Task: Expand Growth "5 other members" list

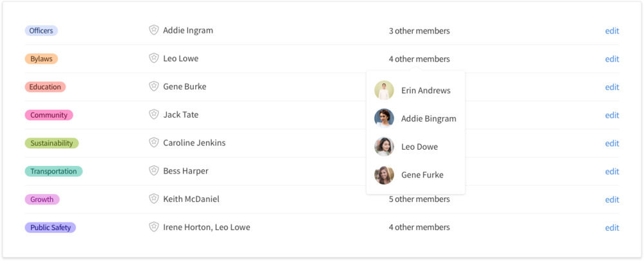Action: 419,199
